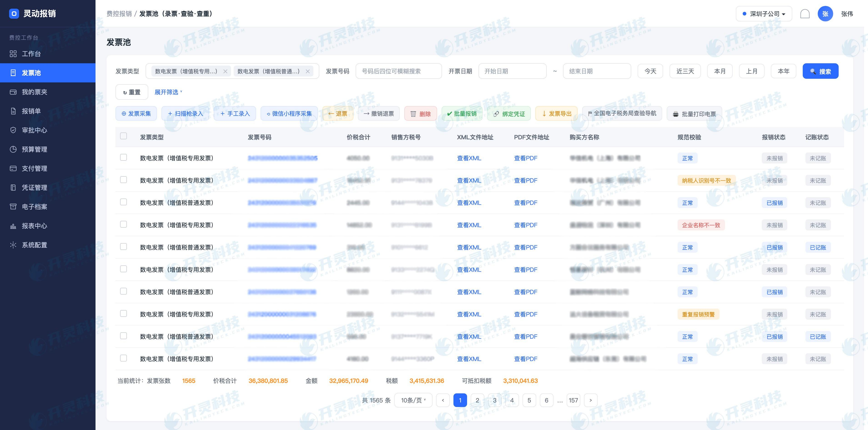Viewport: 868px width, 430px height.
Task: Open 我的票夹 in sidebar
Action: click(48, 92)
